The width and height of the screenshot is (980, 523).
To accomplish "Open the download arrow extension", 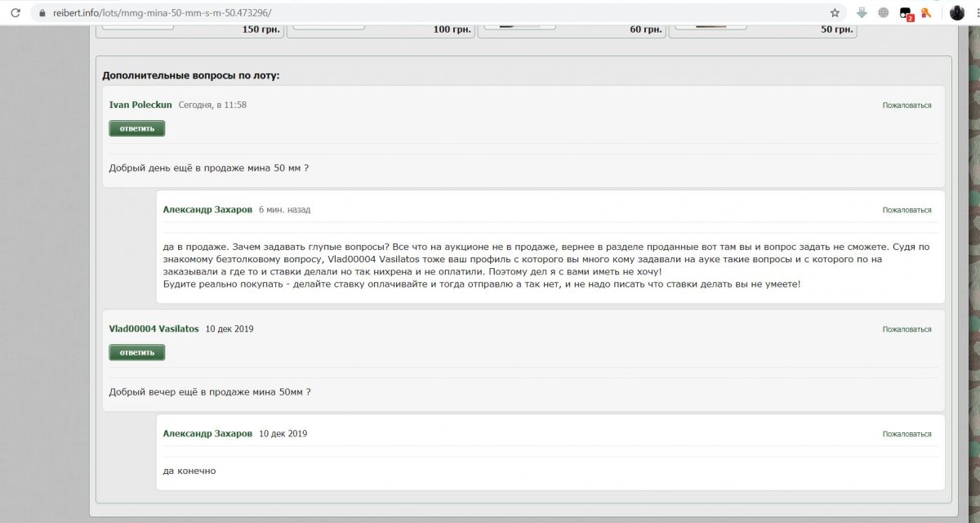I will 862,13.
